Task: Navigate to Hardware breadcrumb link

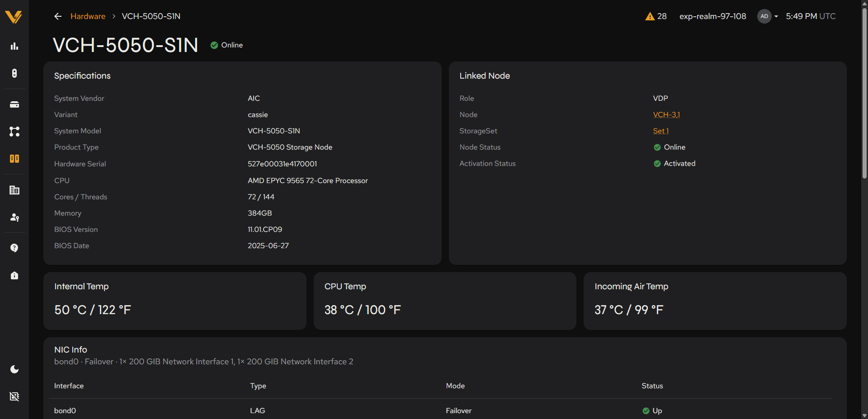Action: [88, 16]
